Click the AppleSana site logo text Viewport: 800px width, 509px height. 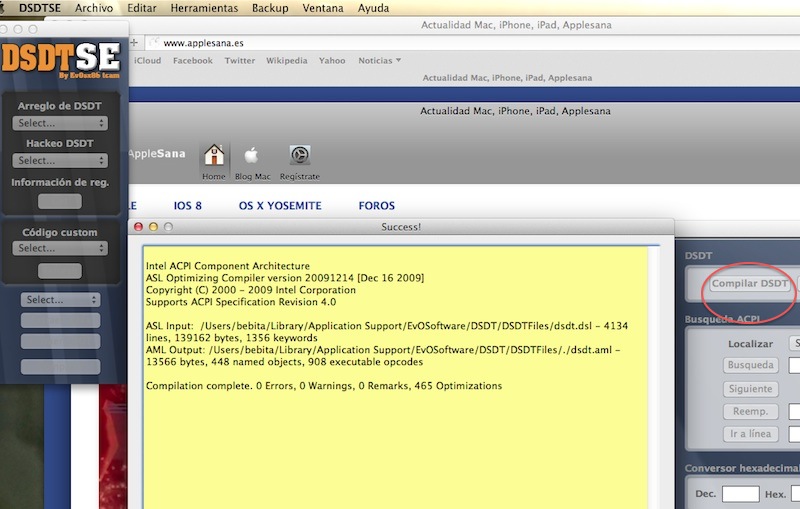[x=157, y=154]
